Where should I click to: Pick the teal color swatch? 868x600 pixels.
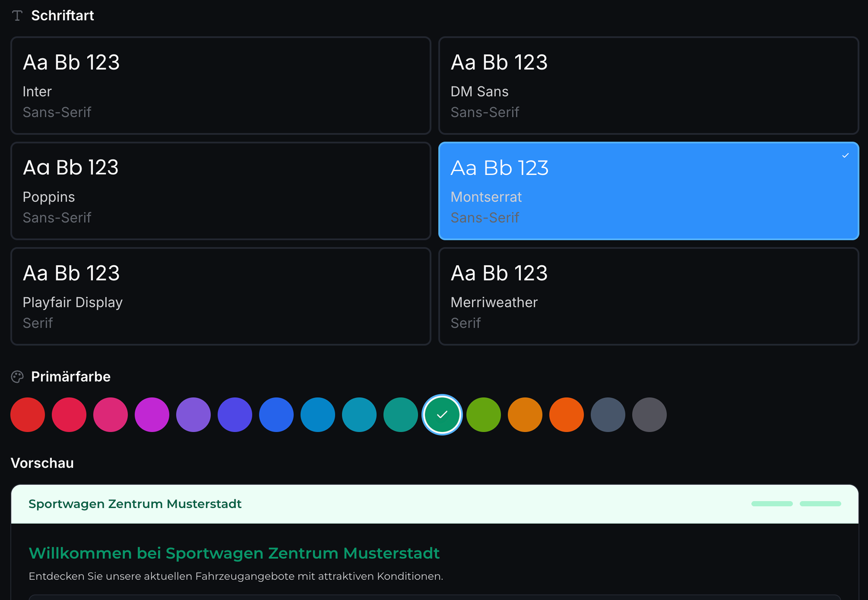(x=401, y=415)
